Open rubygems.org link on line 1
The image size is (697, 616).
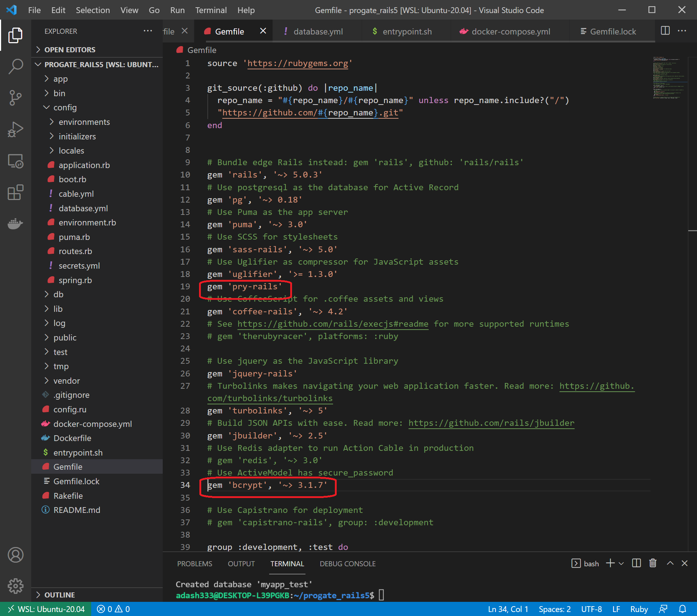coord(298,64)
